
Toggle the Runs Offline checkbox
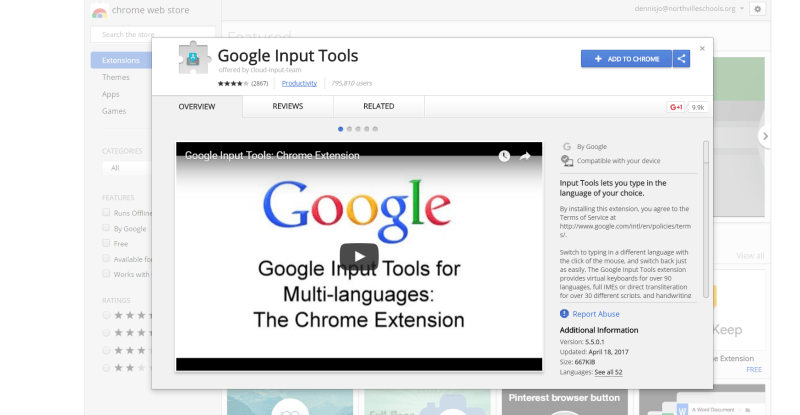coord(106,212)
